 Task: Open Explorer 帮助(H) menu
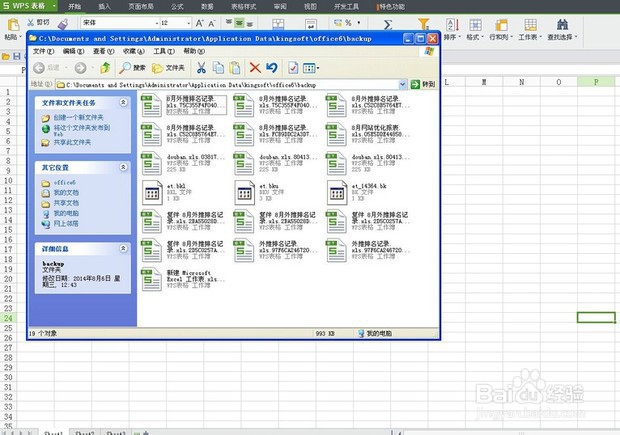[194, 51]
